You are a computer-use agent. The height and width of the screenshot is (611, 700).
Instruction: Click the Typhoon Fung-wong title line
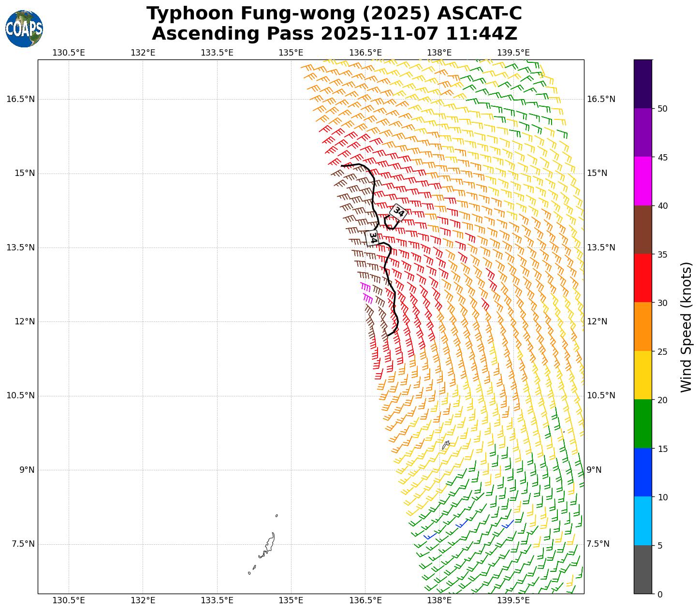tap(334, 14)
